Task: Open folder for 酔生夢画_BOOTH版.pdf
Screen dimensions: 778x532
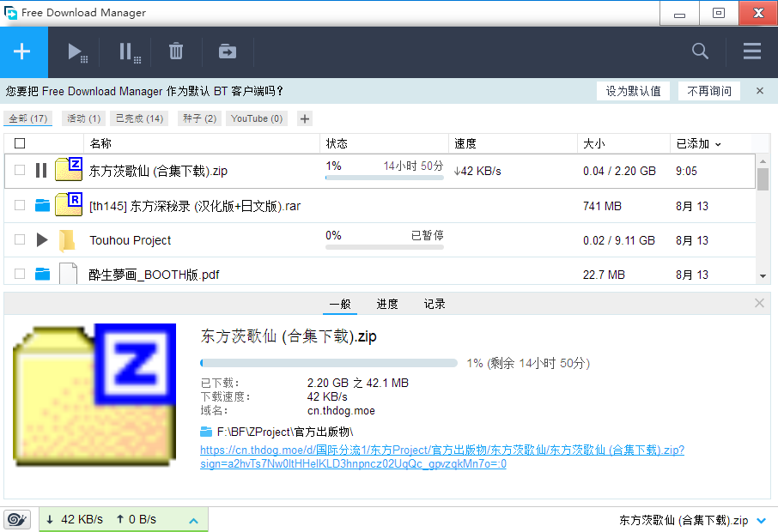Action: (x=42, y=274)
